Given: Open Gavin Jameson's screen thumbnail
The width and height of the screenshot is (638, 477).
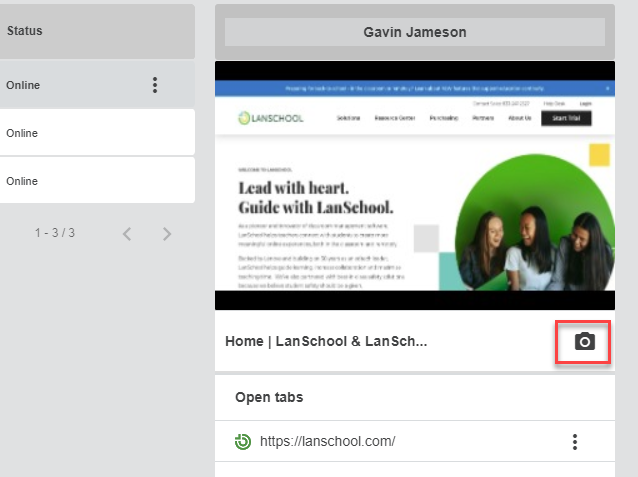Looking at the screenshot, I should [415, 186].
